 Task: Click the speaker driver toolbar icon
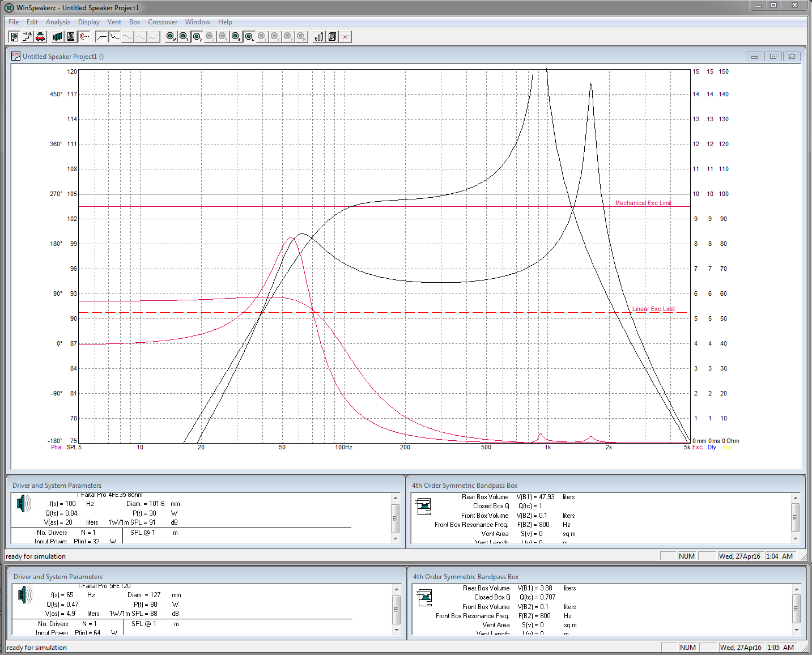(x=14, y=37)
